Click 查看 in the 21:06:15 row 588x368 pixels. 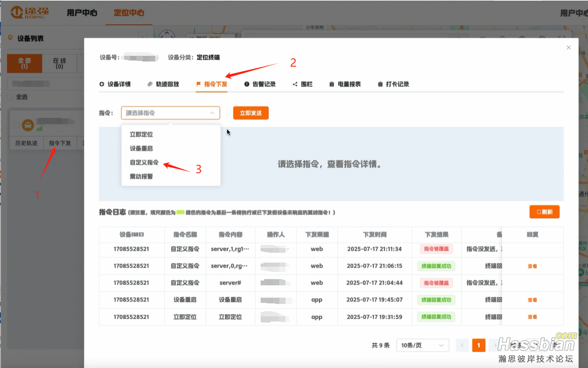(532, 266)
